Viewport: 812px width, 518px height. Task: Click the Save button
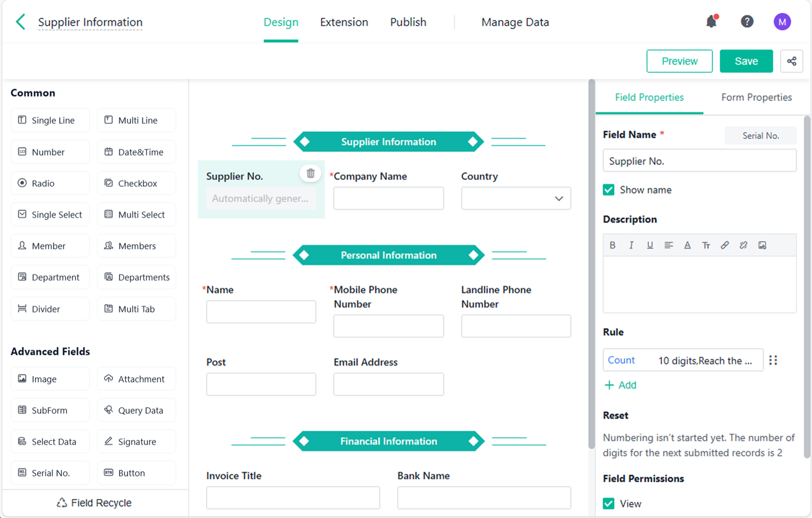pyautogui.click(x=746, y=61)
